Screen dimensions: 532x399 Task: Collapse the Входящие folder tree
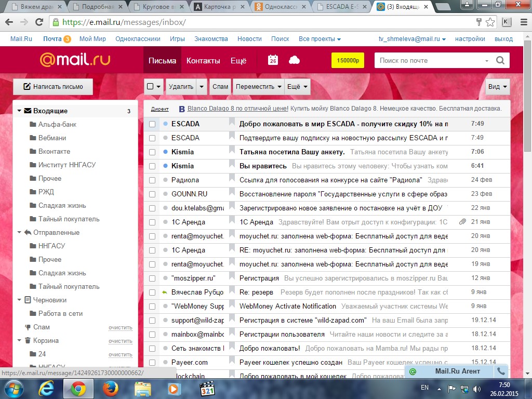[19, 111]
